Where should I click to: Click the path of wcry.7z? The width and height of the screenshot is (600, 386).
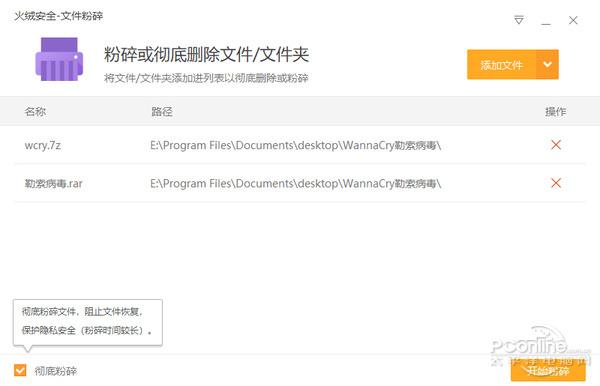(x=295, y=145)
